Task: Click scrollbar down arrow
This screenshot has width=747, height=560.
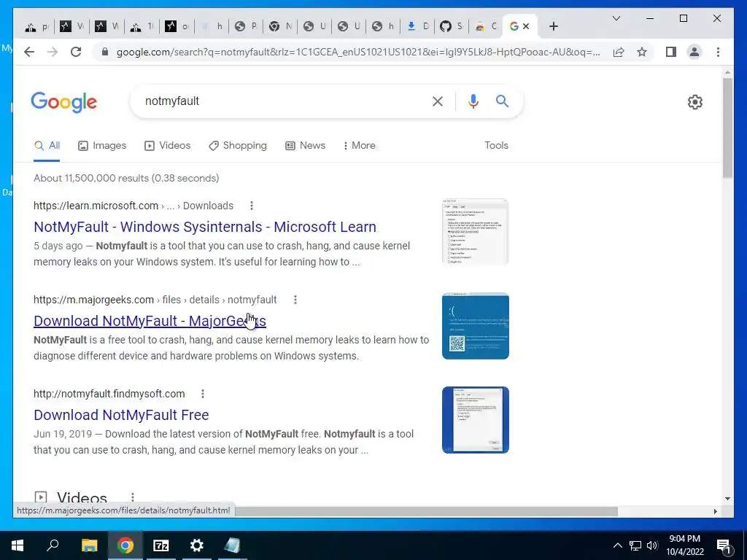Action: point(727,499)
